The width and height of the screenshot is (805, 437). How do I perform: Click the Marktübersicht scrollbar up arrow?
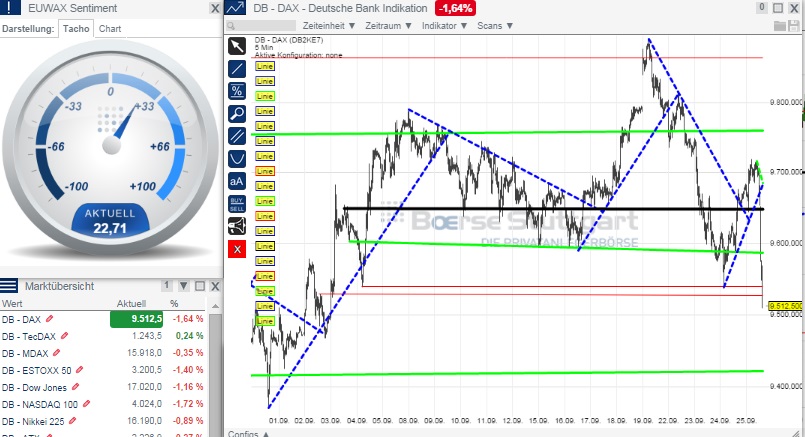pos(216,306)
